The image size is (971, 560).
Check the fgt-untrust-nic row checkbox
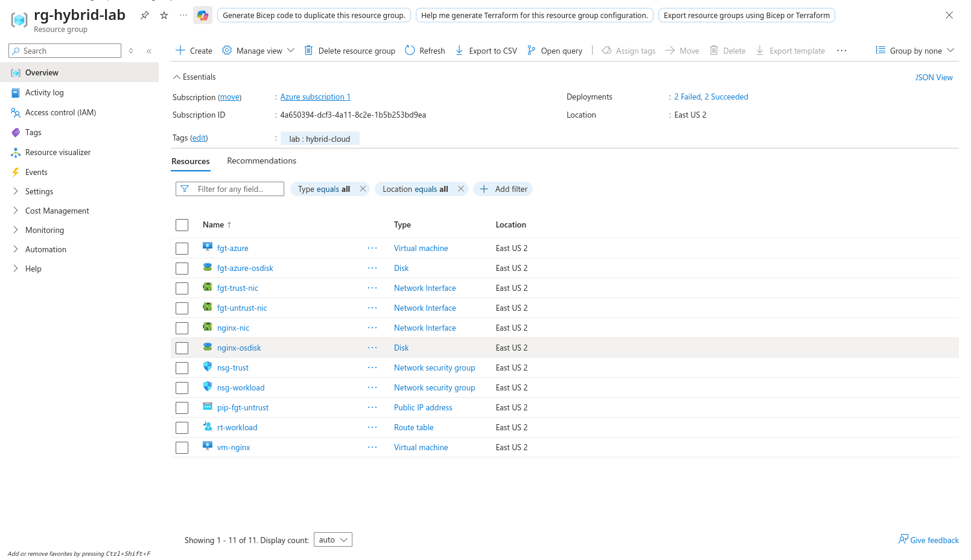(x=182, y=308)
